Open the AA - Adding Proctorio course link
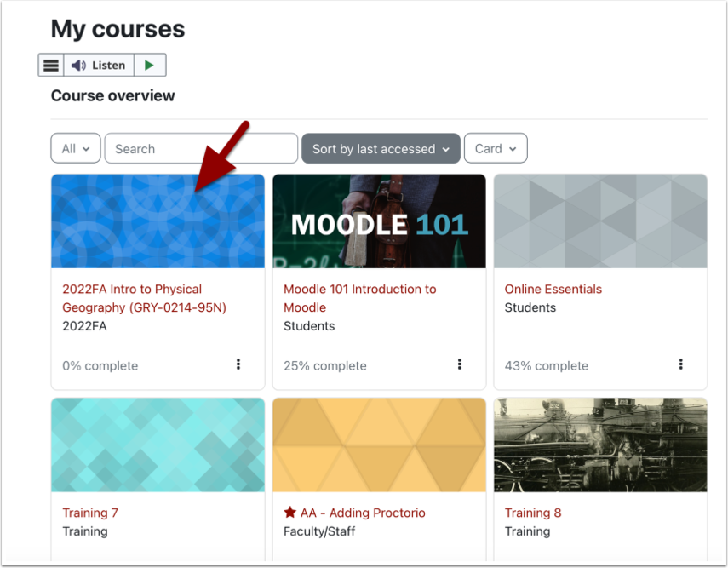The width and height of the screenshot is (728, 568). pos(363,513)
